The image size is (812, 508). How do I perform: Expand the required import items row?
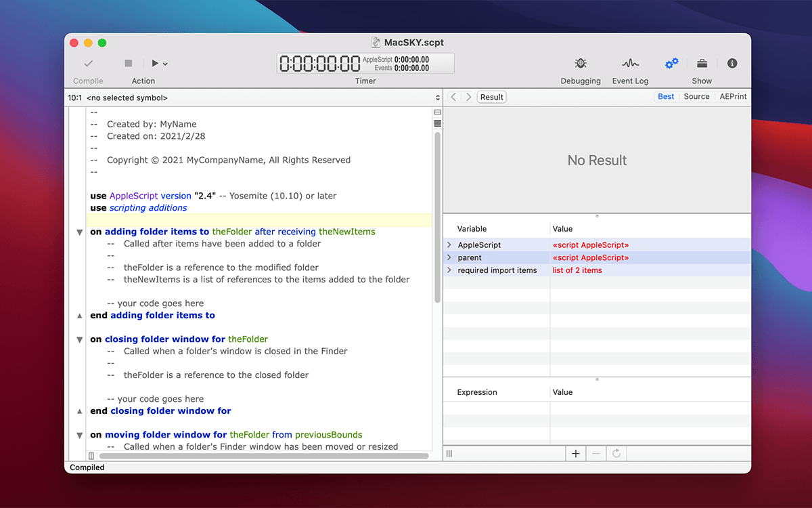tap(449, 270)
